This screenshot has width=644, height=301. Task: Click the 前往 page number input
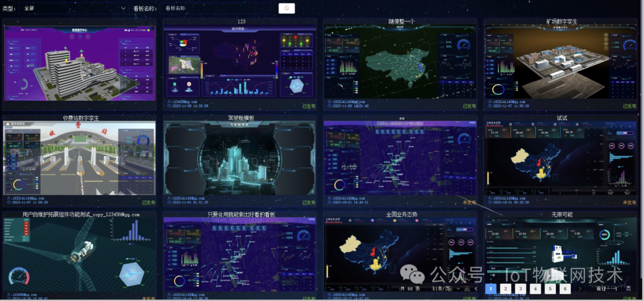click(617, 288)
